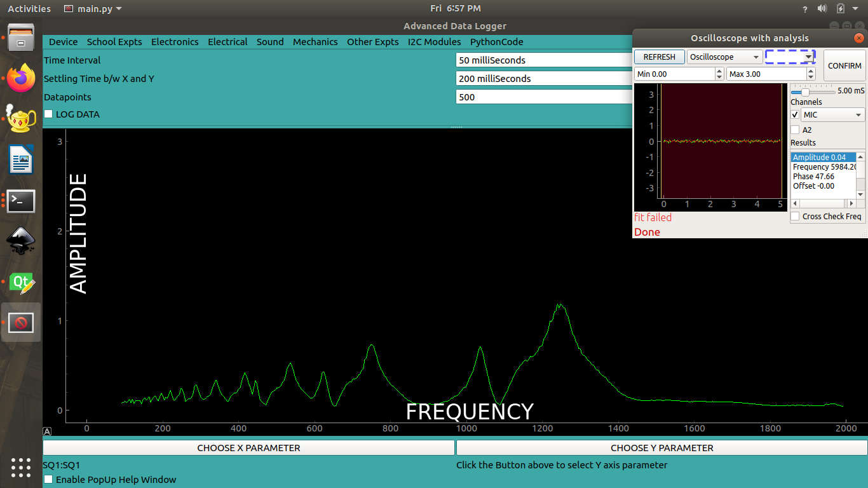The height and width of the screenshot is (488, 868).
Task: Click the CONFIRM button
Action: [x=844, y=65]
